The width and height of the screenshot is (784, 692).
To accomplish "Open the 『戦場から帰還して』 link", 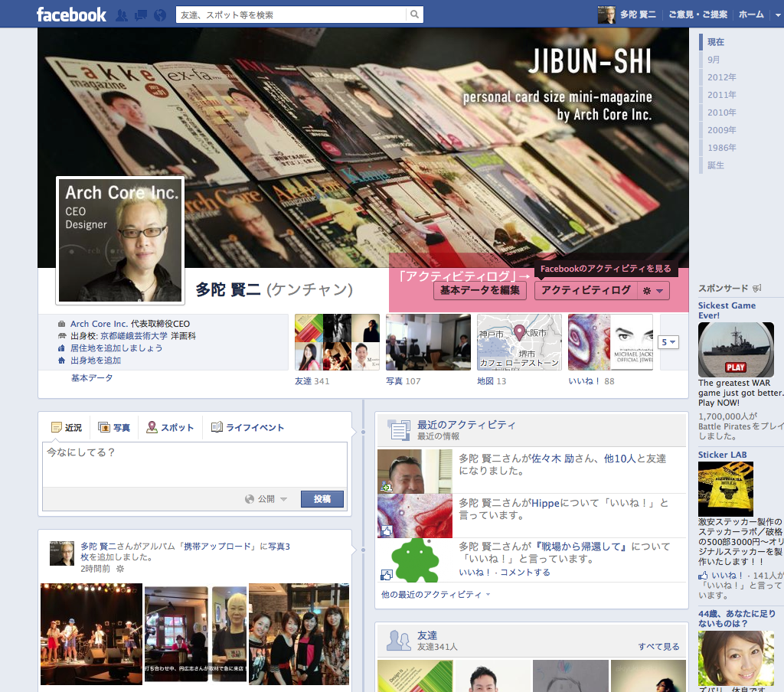I will [582, 547].
